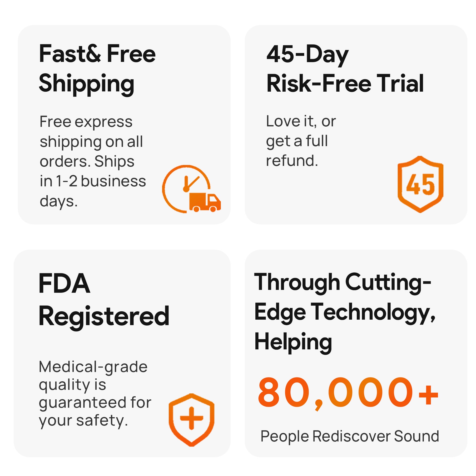Click the orange plus after 80,000
This screenshot has height=476, width=476.
pyautogui.click(x=429, y=395)
